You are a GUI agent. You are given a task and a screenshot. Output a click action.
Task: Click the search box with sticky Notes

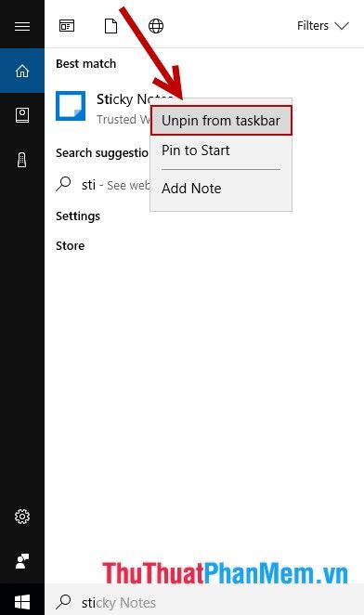(x=204, y=602)
